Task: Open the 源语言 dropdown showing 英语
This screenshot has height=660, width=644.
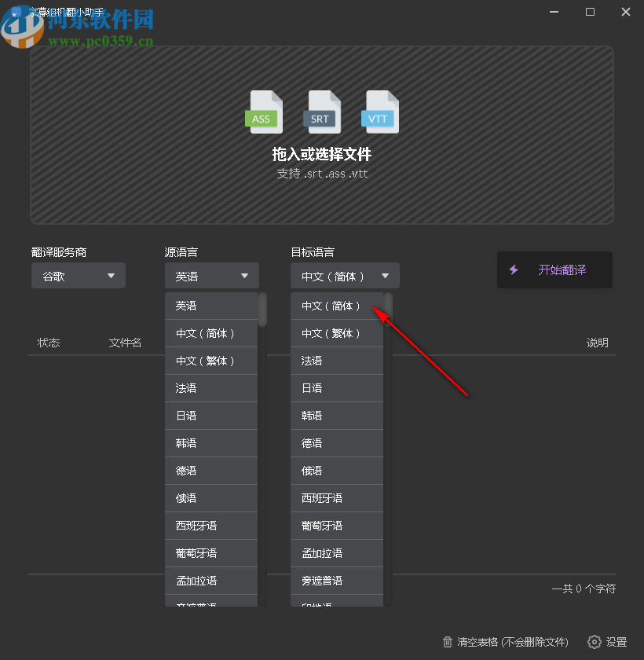Action: (x=211, y=275)
